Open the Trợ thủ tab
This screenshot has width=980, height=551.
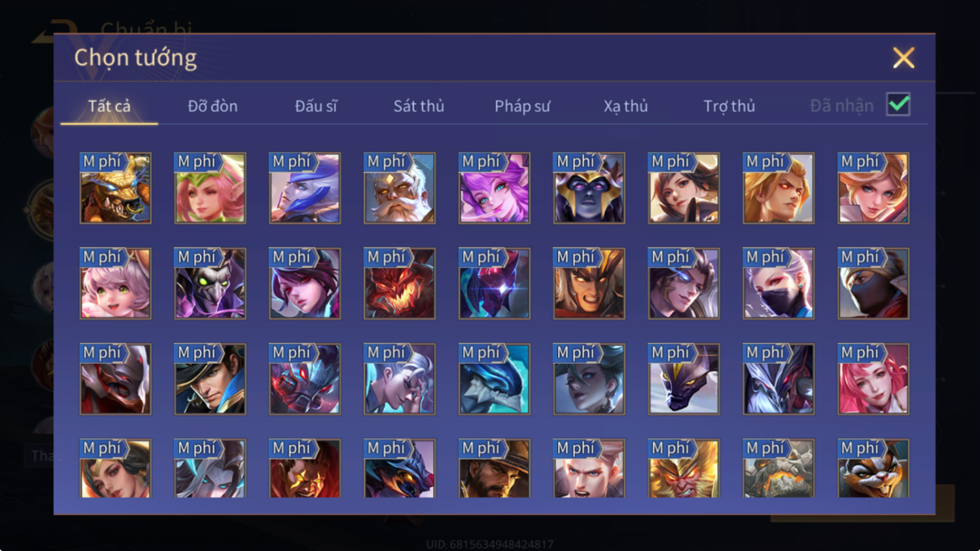click(729, 106)
